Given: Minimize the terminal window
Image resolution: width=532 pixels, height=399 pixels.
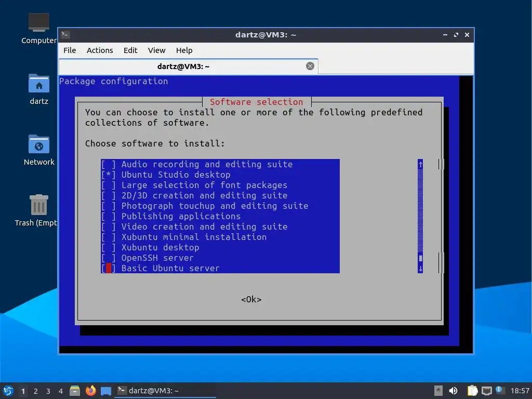Looking at the screenshot, I should [445, 35].
